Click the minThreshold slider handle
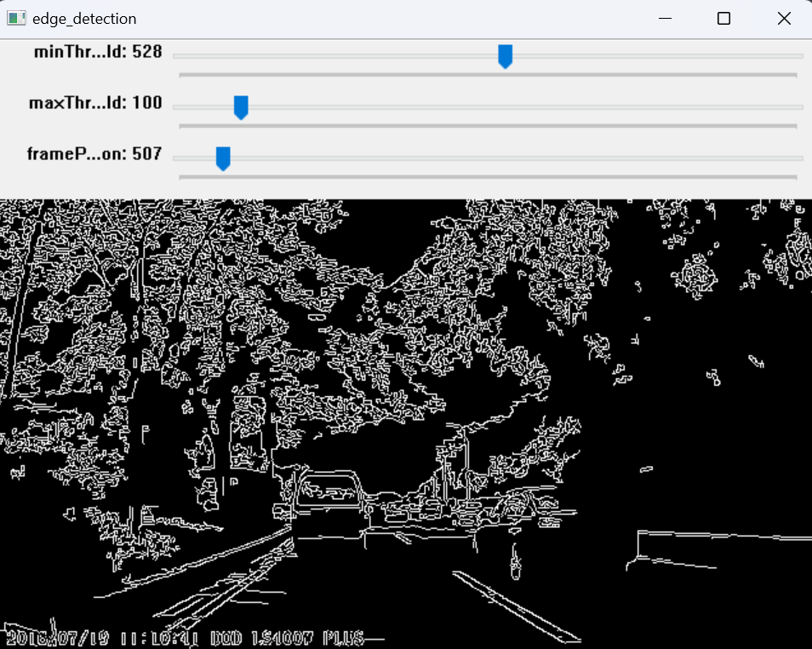 pos(505,56)
